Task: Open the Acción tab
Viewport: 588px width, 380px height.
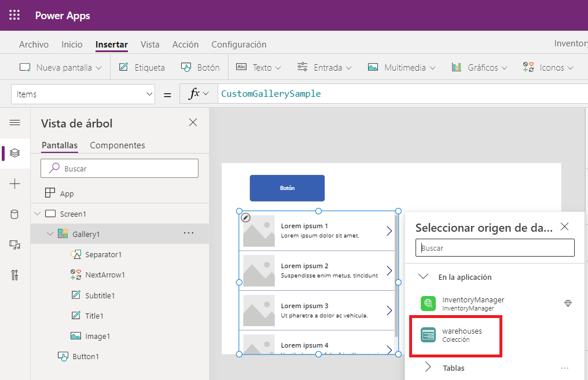Action: pyautogui.click(x=185, y=44)
